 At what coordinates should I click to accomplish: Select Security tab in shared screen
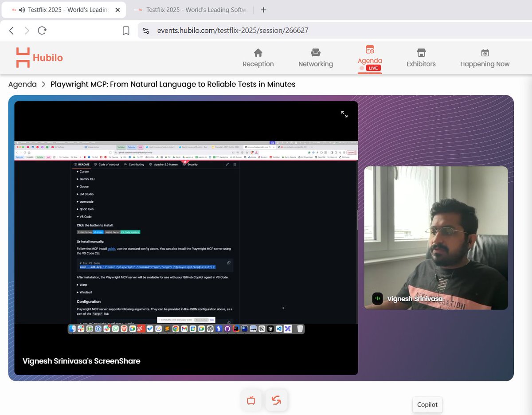(x=190, y=164)
